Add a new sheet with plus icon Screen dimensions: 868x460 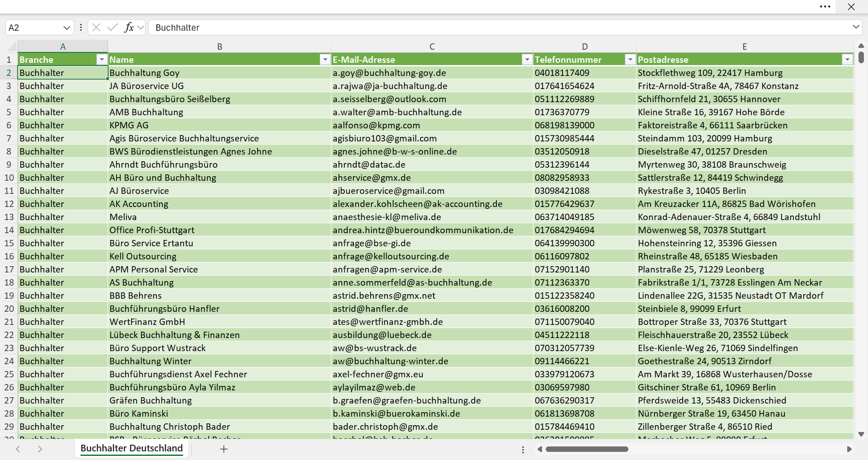224,449
